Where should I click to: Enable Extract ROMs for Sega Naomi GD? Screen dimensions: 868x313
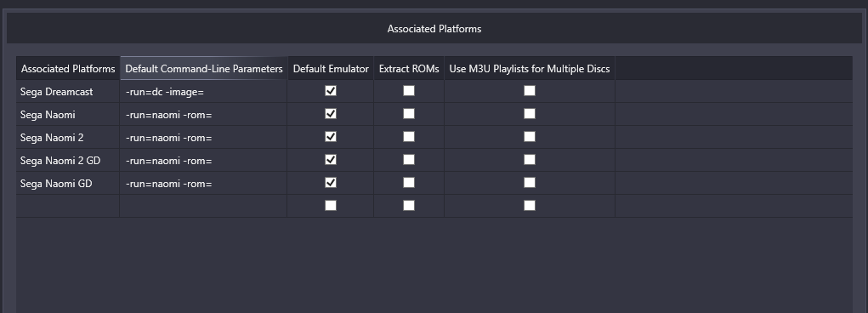(x=409, y=183)
